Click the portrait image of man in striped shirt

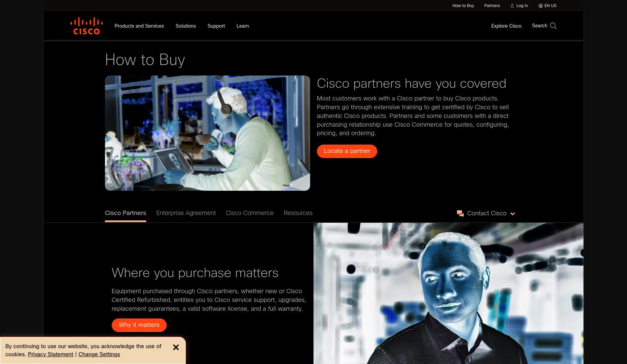point(448,293)
